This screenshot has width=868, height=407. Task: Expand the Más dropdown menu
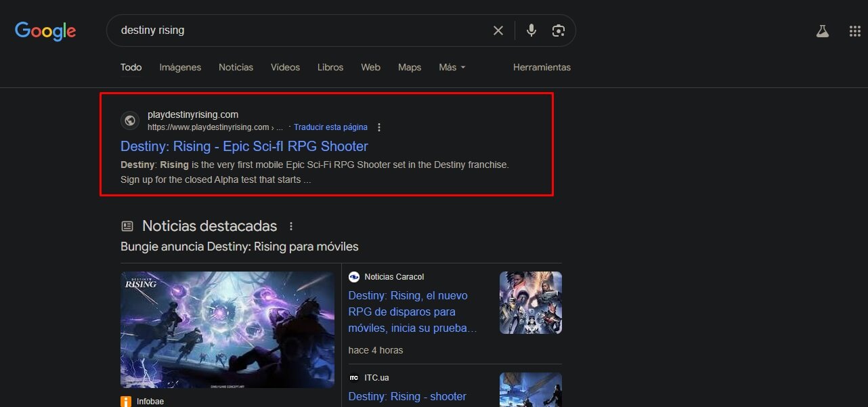coord(452,68)
